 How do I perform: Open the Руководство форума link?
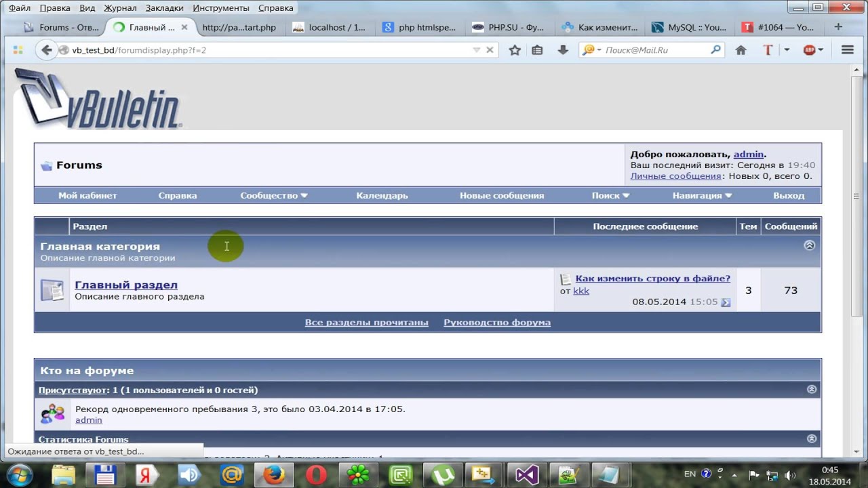pos(497,323)
